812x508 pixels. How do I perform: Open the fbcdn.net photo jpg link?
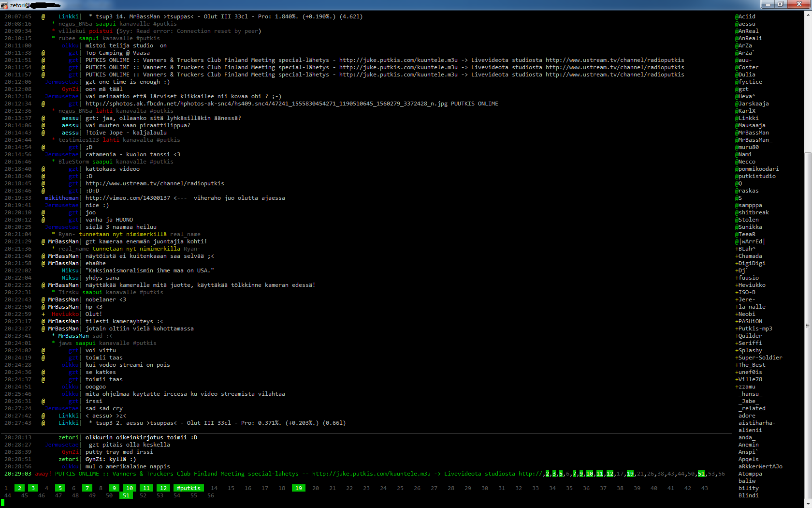coord(266,104)
